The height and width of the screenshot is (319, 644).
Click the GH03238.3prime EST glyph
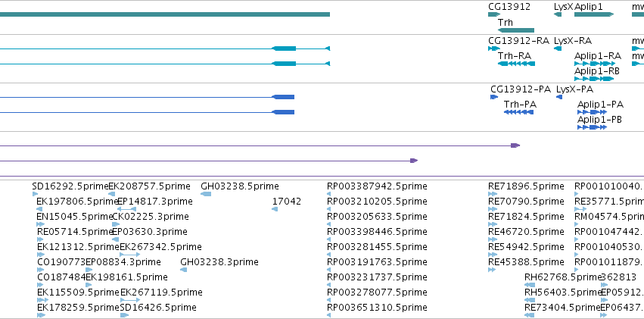(184, 270)
